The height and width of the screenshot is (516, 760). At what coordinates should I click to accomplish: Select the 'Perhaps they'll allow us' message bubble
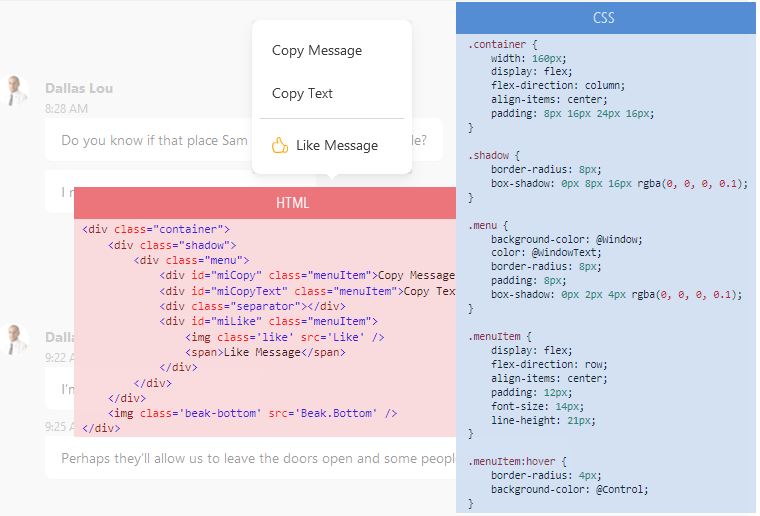point(250,458)
